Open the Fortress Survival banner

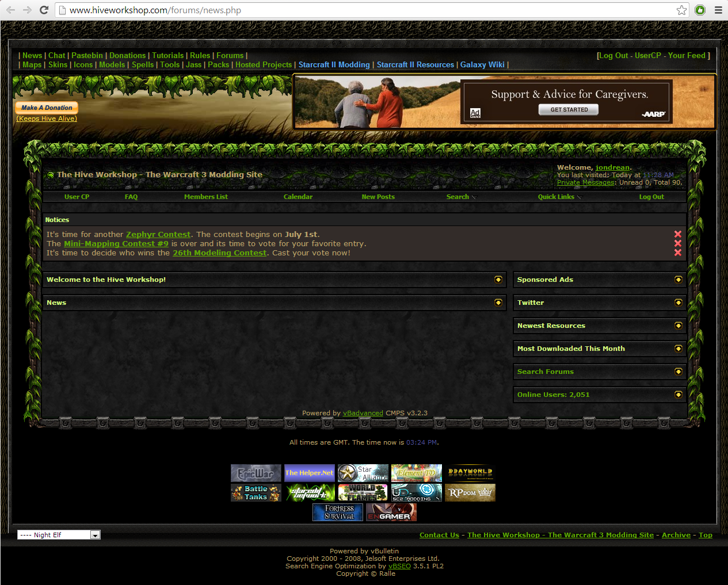click(x=338, y=512)
